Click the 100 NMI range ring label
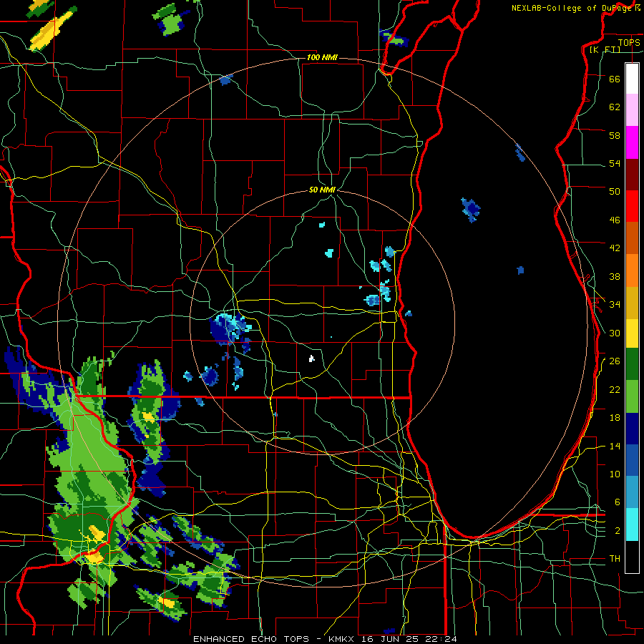The height and width of the screenshot is (644, 644). 322,57
